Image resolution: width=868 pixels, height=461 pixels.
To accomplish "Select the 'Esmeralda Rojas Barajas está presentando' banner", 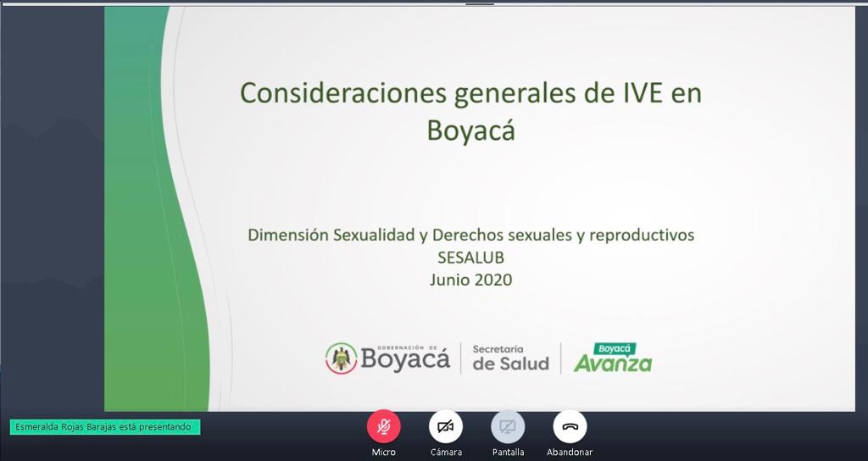I will click(105, 427).
